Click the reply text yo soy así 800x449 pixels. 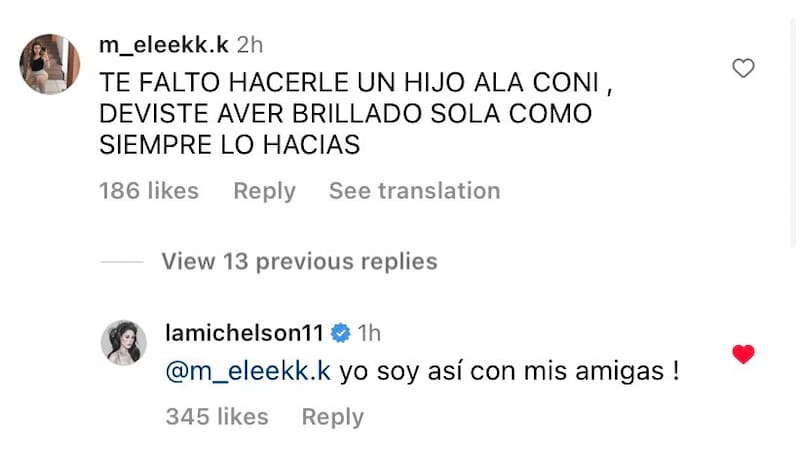point(510,372)
